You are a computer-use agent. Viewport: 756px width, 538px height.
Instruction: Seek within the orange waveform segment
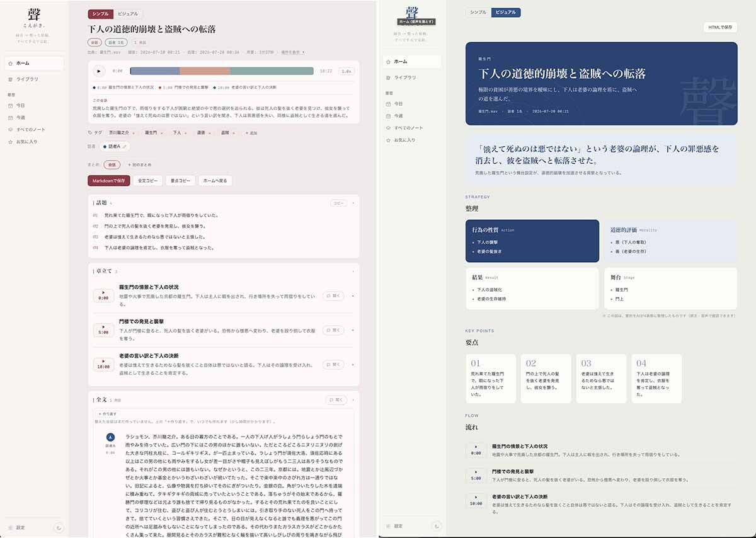[205, 71]
